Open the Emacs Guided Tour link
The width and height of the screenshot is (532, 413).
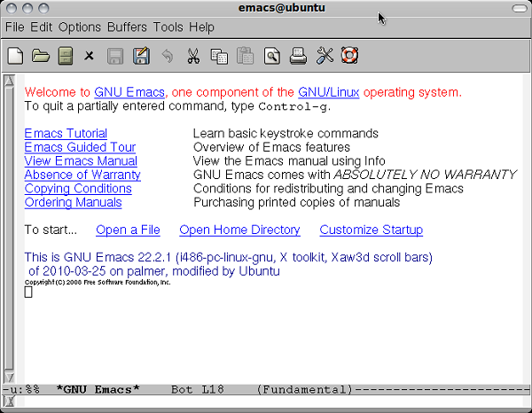coord(80,147)
